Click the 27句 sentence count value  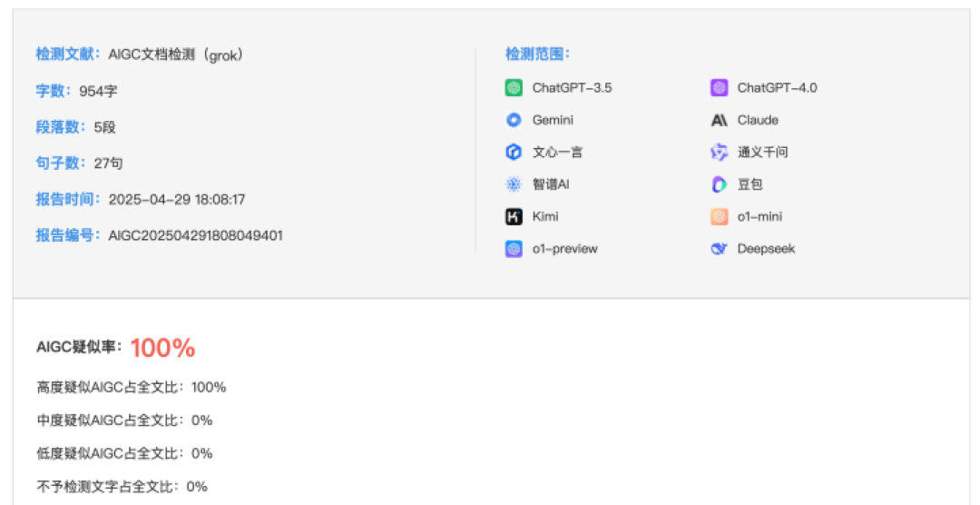point(108,163)
